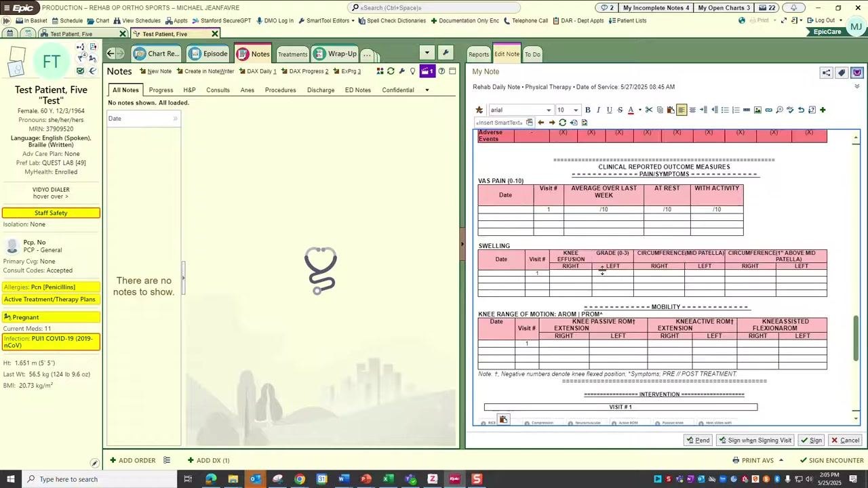Apply italic formatting in the note editor

pyautogui.click(x=599, y=110)
